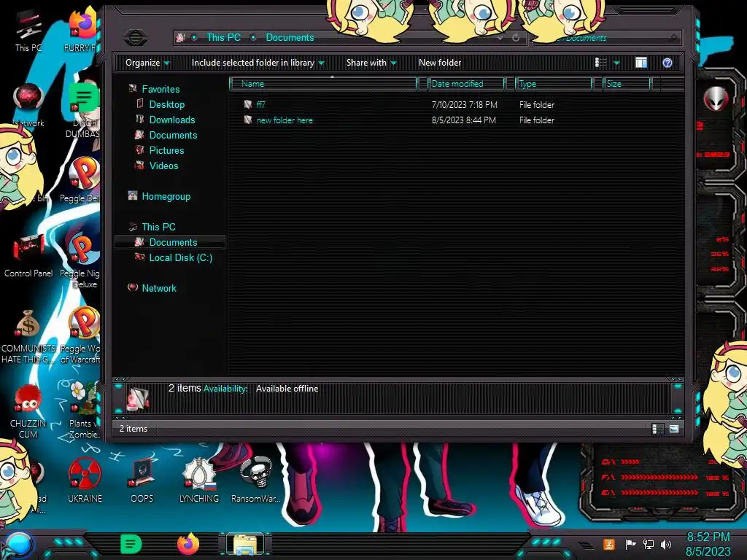
Task: Click the LYNCHING desktop icon
Action: tap(198, 479)
